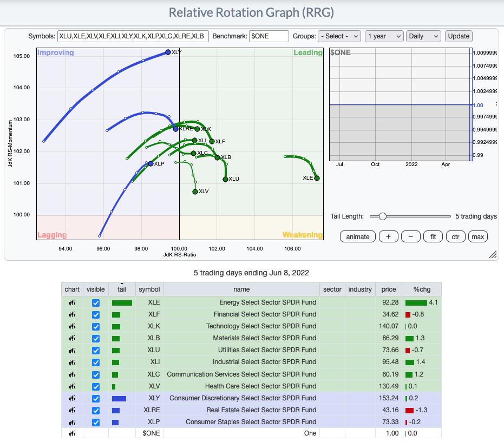The image size is (504, 442).
Task: Toggle visible checkbox for XLP
Action: click(96, 422)
